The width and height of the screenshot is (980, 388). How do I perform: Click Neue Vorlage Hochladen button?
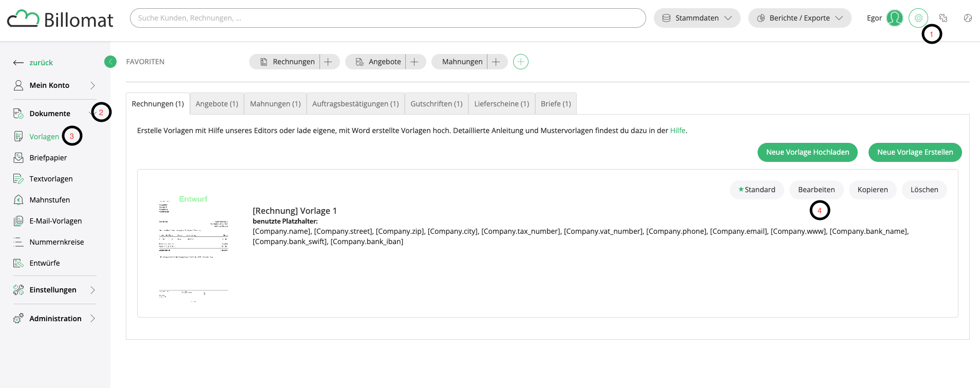pyautogui.click(x=807, y=152)
